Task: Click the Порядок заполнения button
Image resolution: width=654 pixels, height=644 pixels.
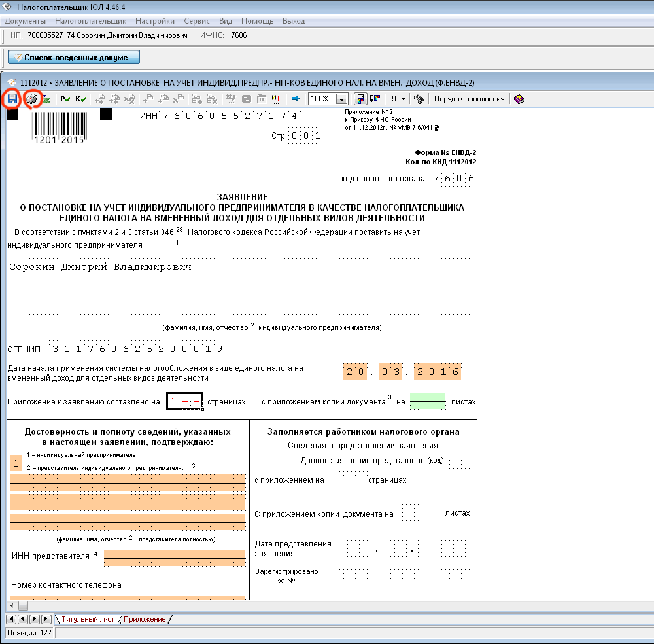Action: coord(469,99)
